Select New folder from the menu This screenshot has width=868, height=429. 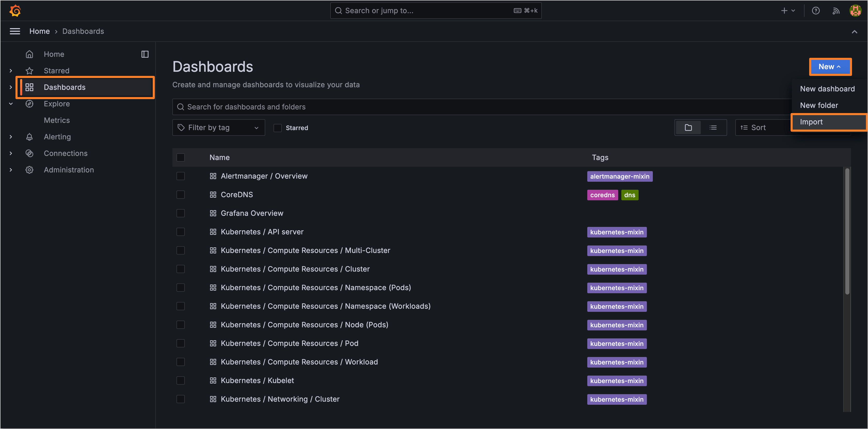coord(819,105)
